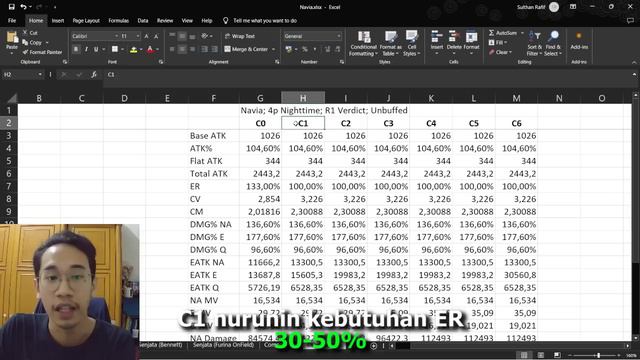Toggle Top Align for cells
The width and height of the screenshot is (640, 360).
tap(172, 36)
